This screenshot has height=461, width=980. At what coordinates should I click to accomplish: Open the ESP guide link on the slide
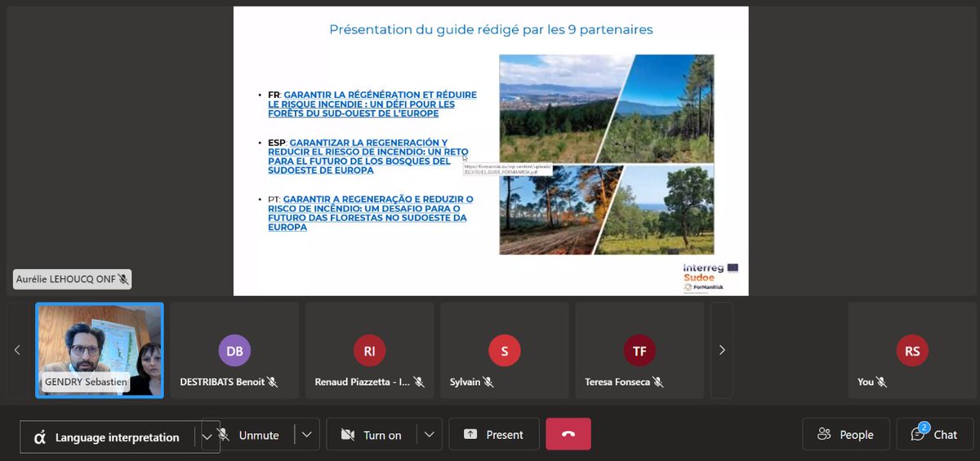(x=368, y=157)
